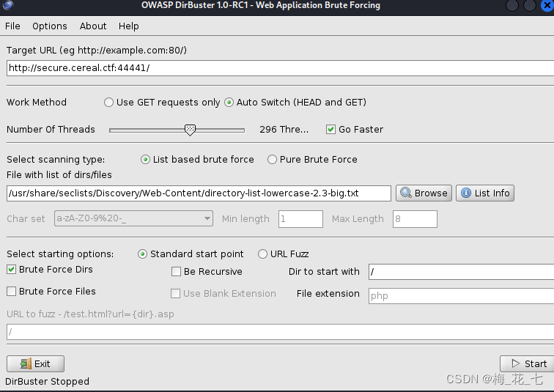Click the File extension field

point(461,295)
